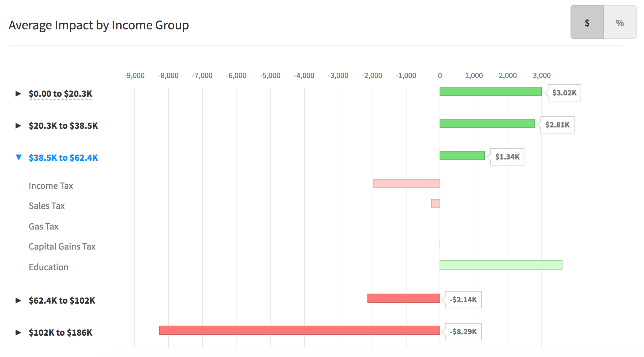Expand the $102K to $186K arrow
644x357 pixels.
[18, 333]
